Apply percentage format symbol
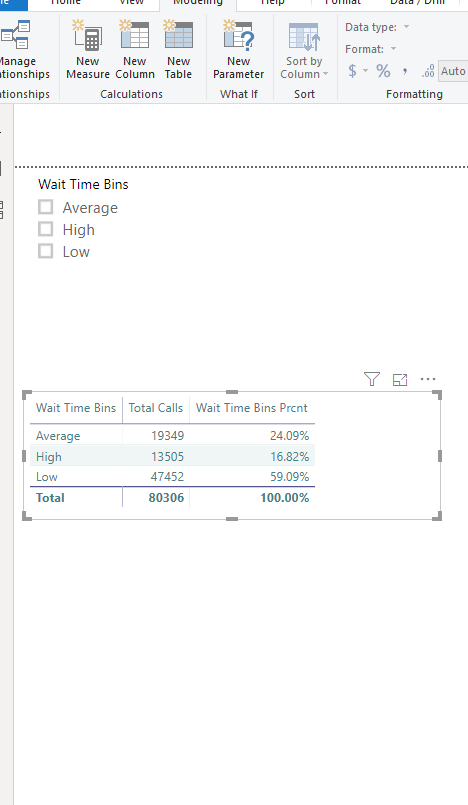468x805 pixels. point(383,71)
